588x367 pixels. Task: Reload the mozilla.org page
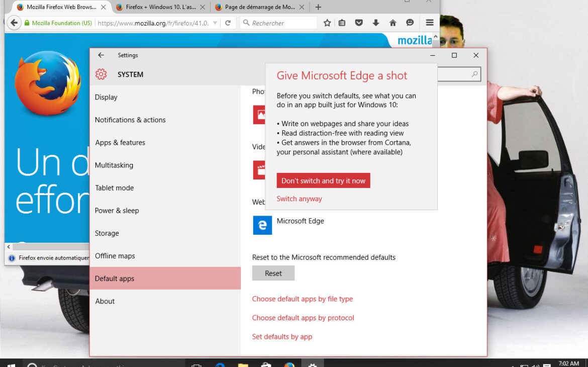pyautogui.click(x=229, y=23)
